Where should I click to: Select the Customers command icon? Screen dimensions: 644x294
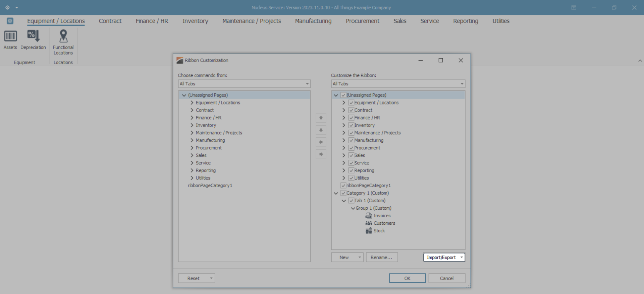pos(369,223)
